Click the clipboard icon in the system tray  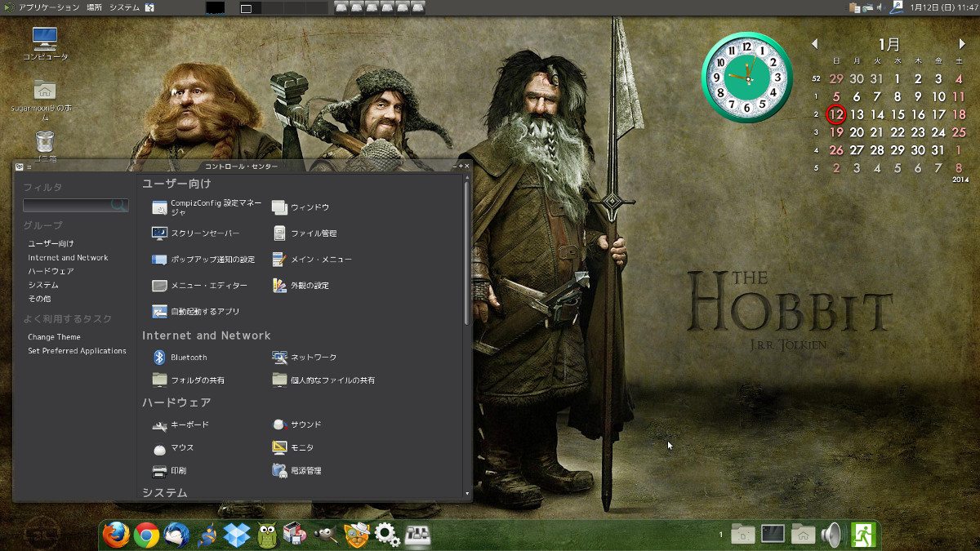tap(855, 7)
